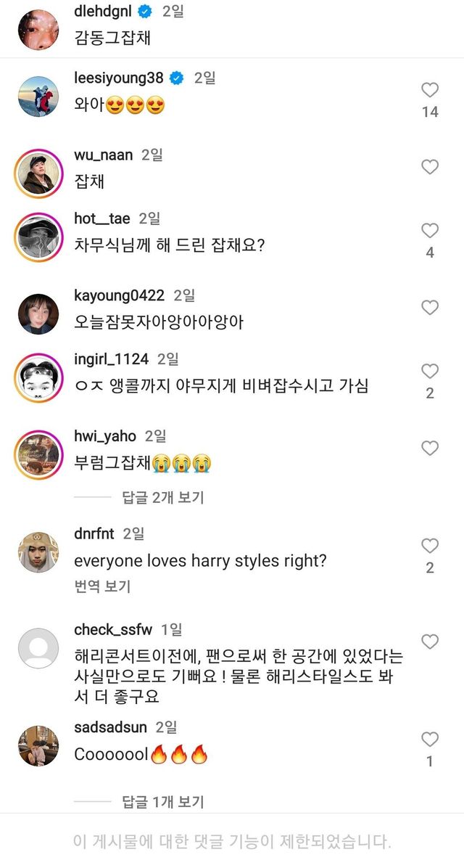The width and height of the screenshot is (464, 868).
Task: Expand 답글 2개 보기 replies
Action: (x=162, y=497)
